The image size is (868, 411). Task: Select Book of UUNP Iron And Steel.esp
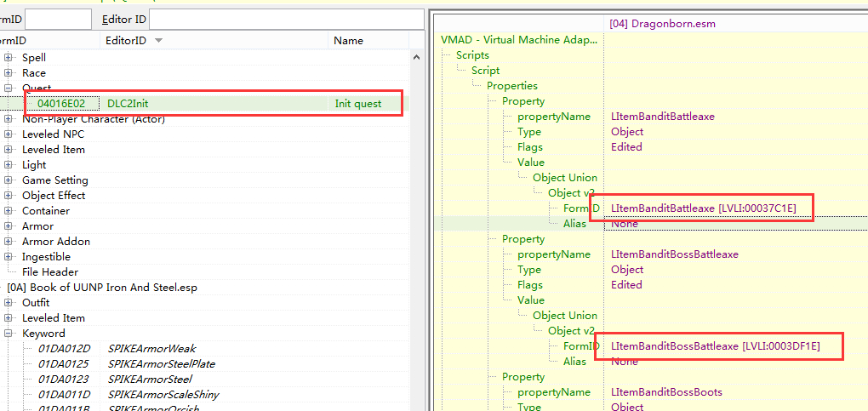tap(102, 288)
